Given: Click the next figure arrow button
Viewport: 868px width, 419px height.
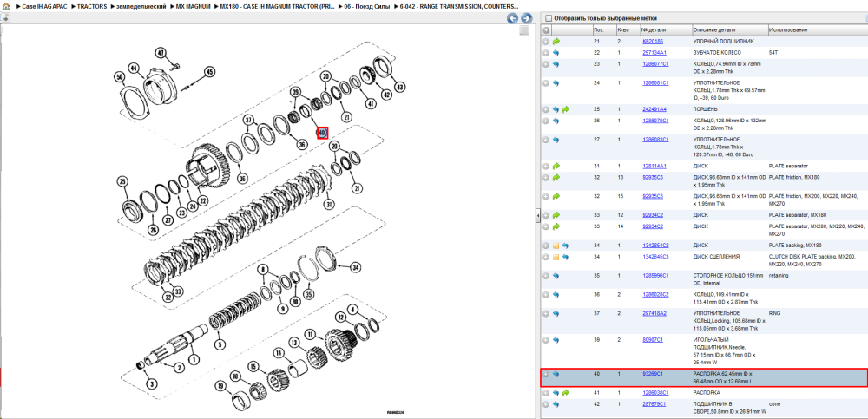Looking at the screenshot, I should 527,18.
